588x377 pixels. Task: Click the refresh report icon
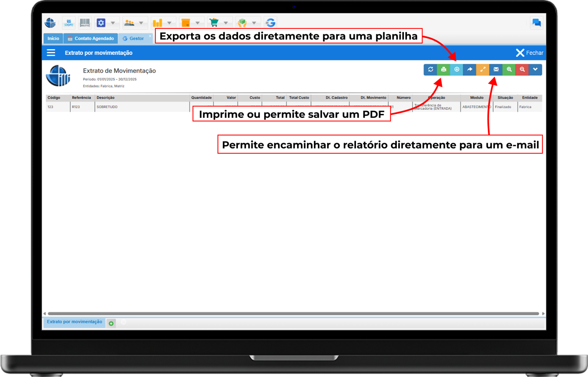(430, 69)
